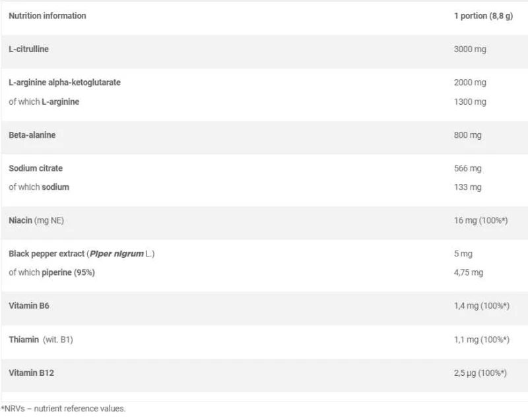Image resolution: width=528 pixels, height=420 pixels.
Task: Click the of which sodium label
Action: click(39, 187)
